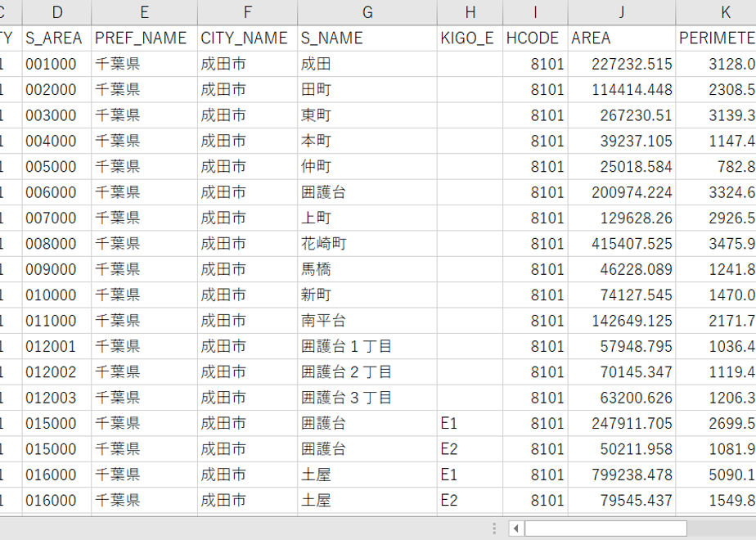Click the horizontal scrollbar left arrow
Image resolution: width=756 pixels, height=540 pixels.
(x=516, y=529)
